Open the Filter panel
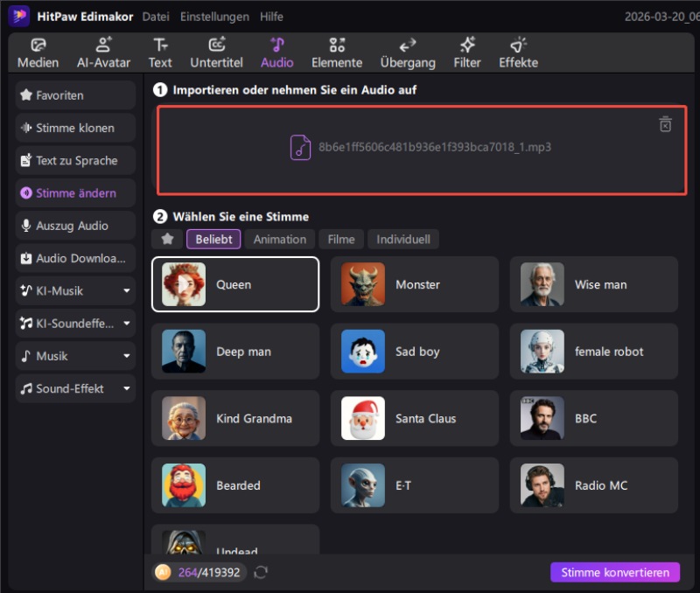Viewport: 700px width, 593px height. (467, 52)
